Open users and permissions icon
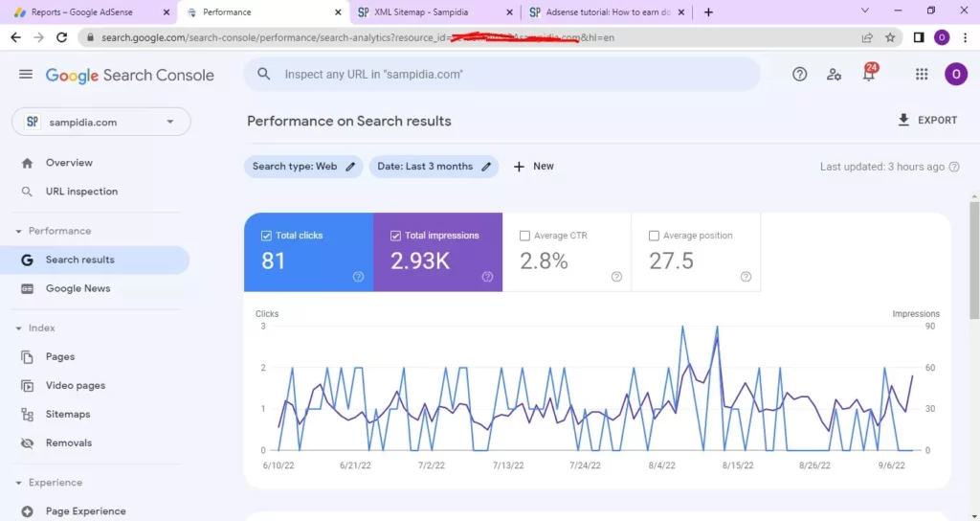The image size is (980, 521). point(834,75)
